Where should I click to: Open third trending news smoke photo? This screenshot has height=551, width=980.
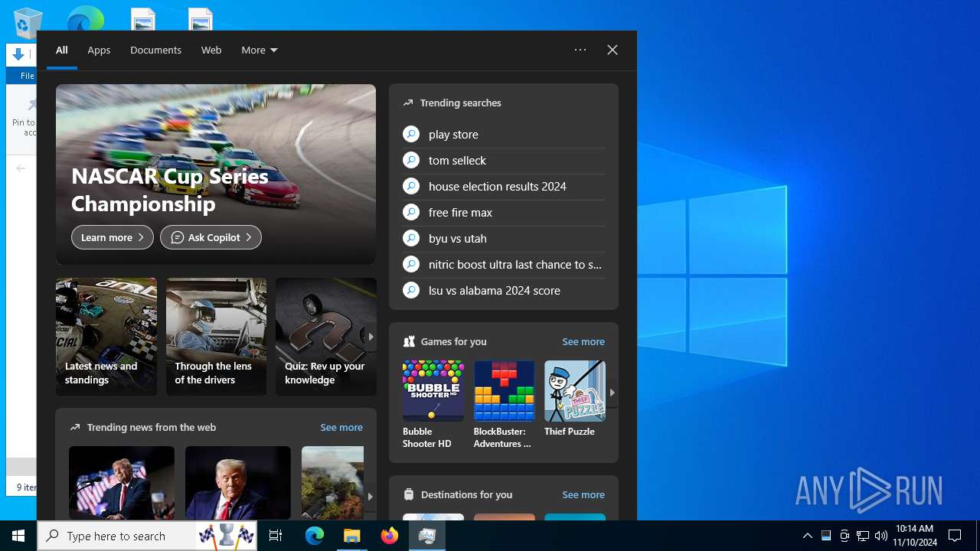[332, 483]
